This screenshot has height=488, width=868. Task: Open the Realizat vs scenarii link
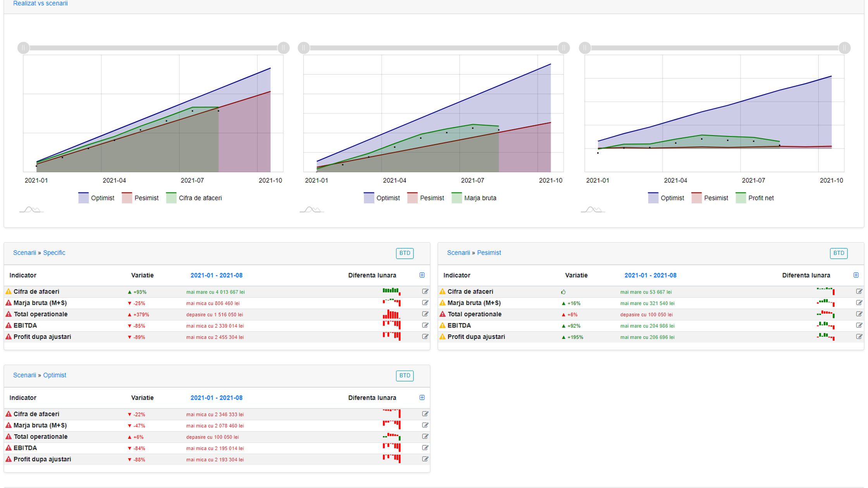click(40, 3)
